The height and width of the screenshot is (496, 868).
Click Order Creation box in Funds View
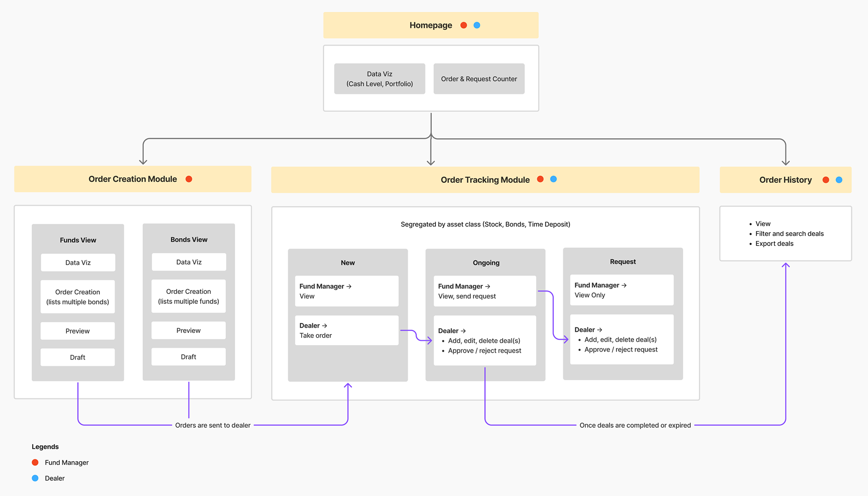click(78, 297)
